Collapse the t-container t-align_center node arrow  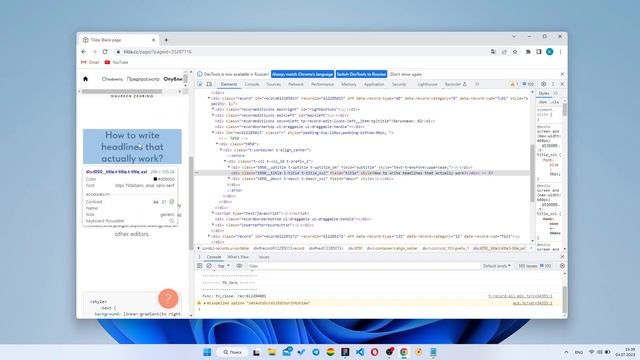point(221,150)
